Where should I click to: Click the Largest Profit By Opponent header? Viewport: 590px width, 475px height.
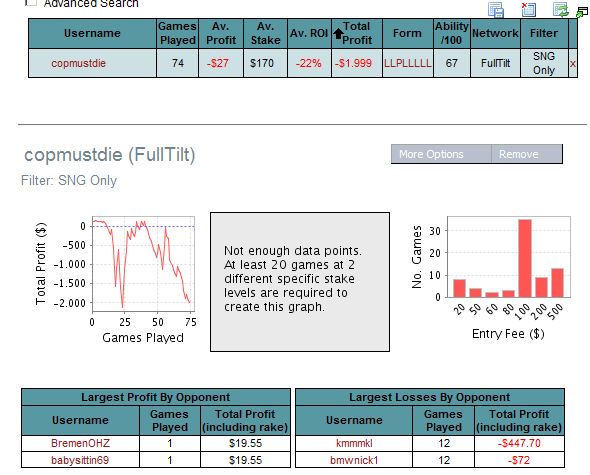click(x=156, y=397)
